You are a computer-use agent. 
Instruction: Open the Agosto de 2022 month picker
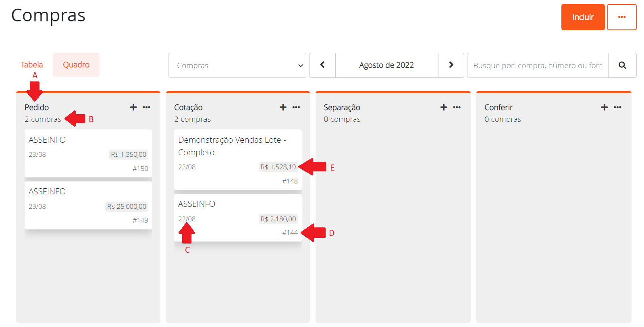[386, 65]
